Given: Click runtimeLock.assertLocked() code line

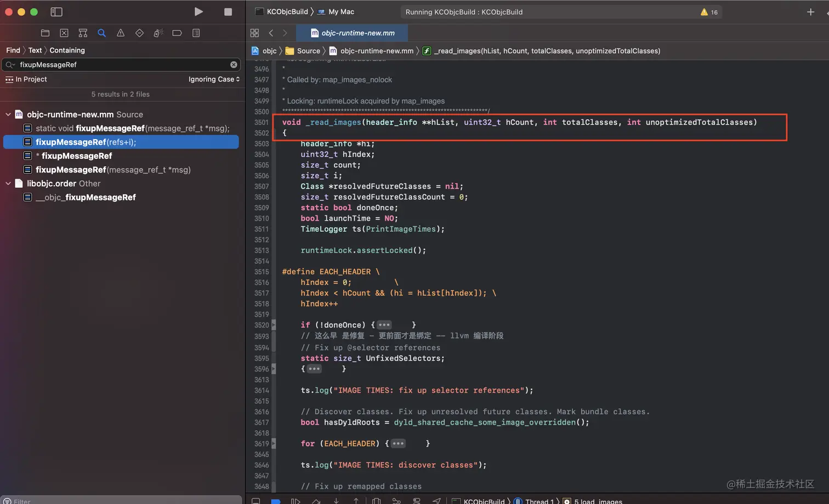Looking at the screenshot, I should [363, 250].
